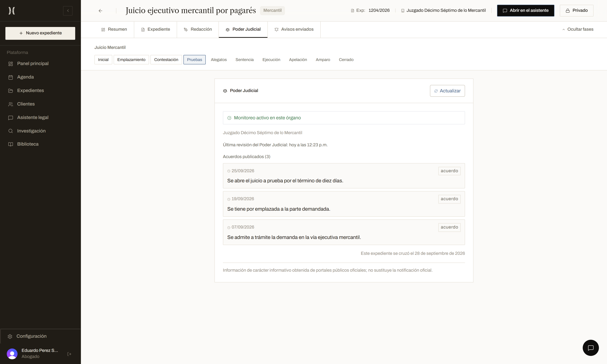The height and width of the screenshot is (364, 607).
Task: Click the acuerdo tag on the 07/09/2026 entry
Action: coord(449,227)
